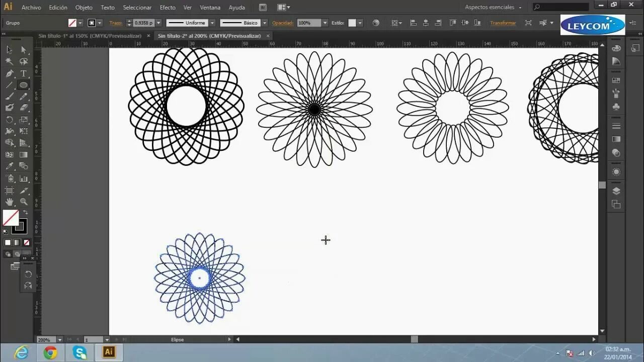Screen dimensions: 644x362
Task: Open the Uniform width profile dropdown
Action: pos(212,23)
